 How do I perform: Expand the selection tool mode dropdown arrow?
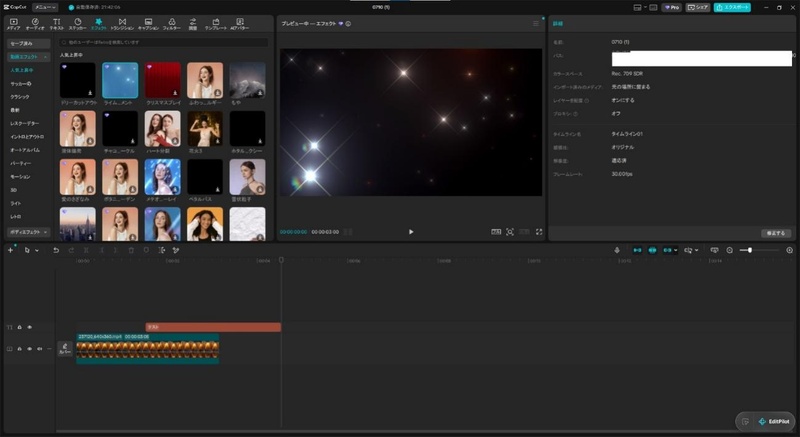pos(37,250)
